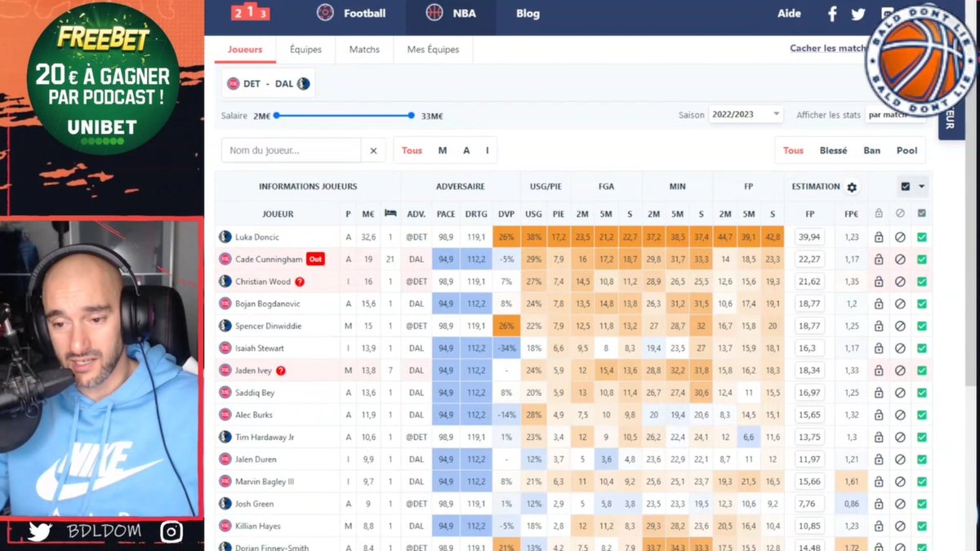Lock Spencer Dinwiddie in lineup
Screen dimensions: 980x551
(x=879, y=326)
